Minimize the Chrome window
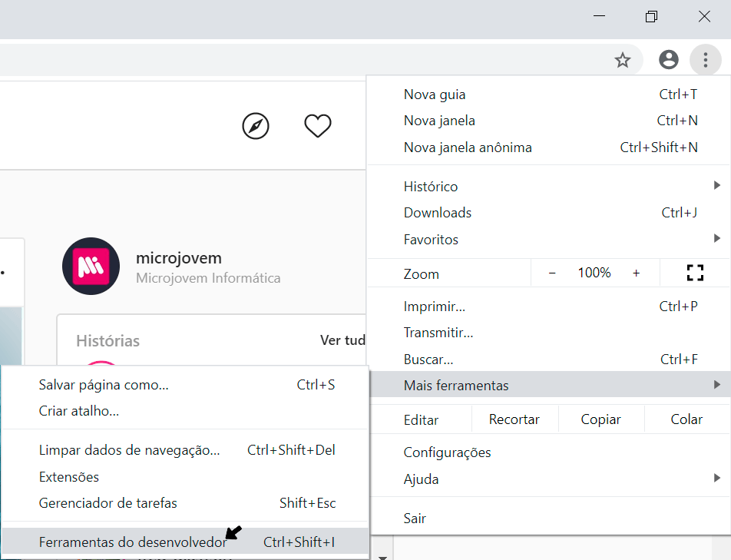 tap(599, 16)
